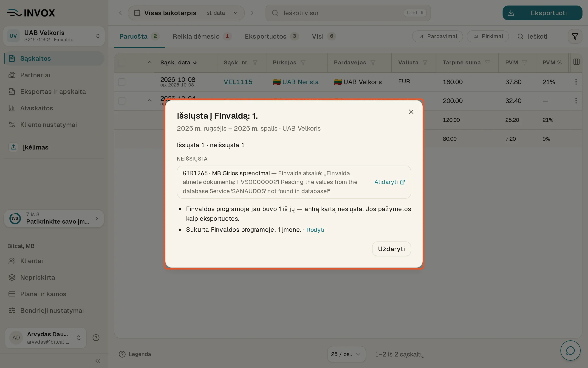Viewport: 588px width, 368px height.
Task: Filter by Pardavimai
Action: point(437,37)
